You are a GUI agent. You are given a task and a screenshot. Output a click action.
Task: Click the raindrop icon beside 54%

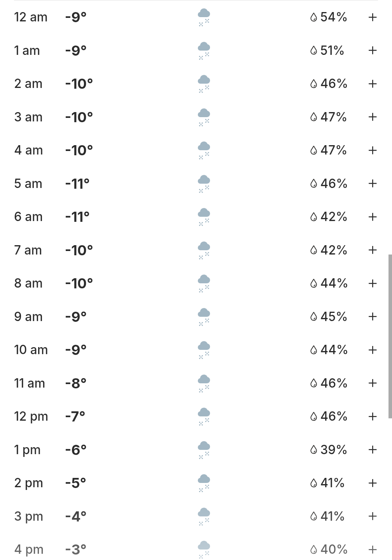coord(314,18)
